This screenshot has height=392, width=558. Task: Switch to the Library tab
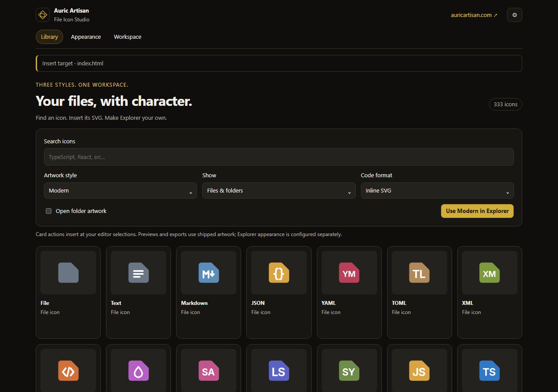49,37
